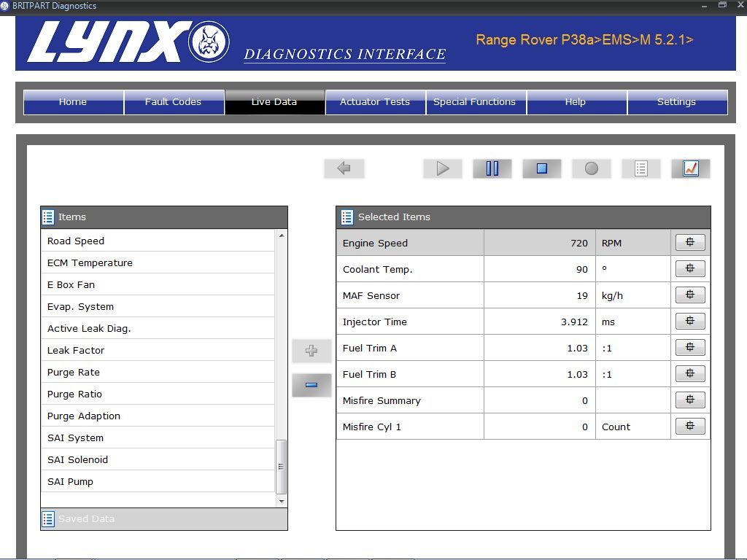Select the Engine Speed row

point(523,243)
